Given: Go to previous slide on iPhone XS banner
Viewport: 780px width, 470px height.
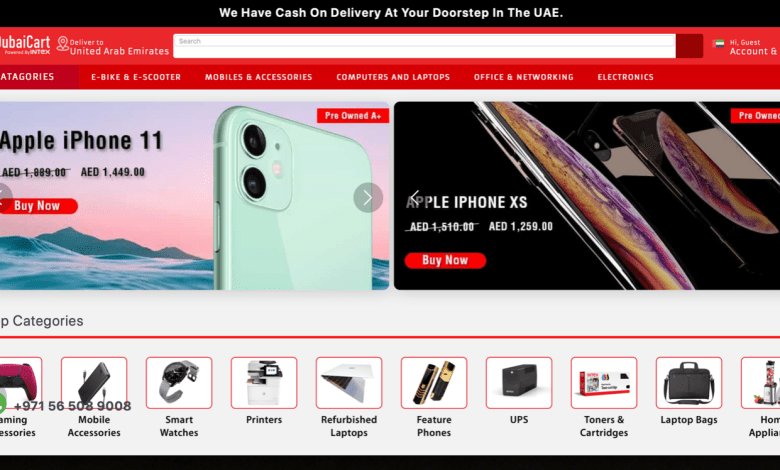Looking at the screenshot, I should (415, 197).
